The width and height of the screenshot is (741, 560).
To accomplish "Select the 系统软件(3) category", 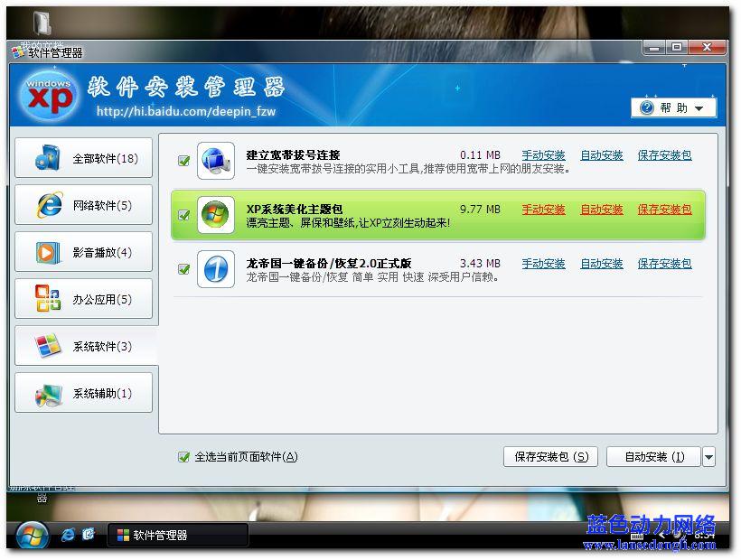I will click(86, 346).
